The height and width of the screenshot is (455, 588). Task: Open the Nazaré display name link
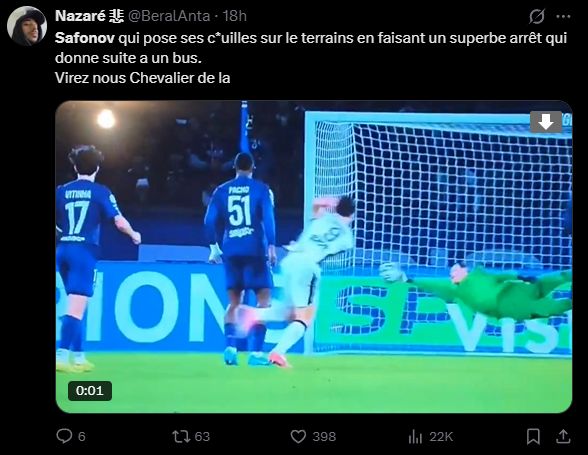tap(89, 16)
